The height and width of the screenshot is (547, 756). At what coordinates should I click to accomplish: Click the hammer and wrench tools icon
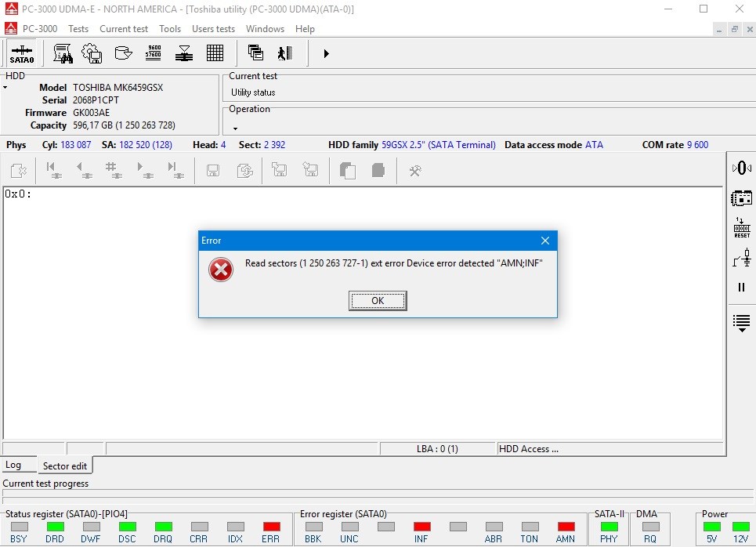(415, 170)
